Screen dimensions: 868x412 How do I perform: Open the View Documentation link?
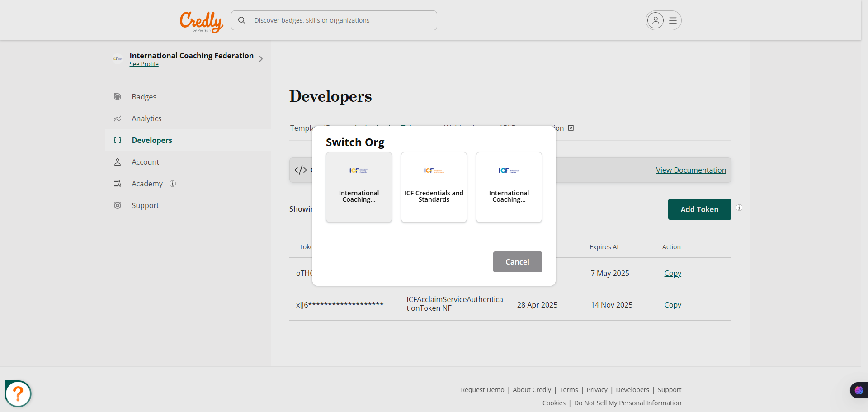pyautogui.click(x=691, y=170)
